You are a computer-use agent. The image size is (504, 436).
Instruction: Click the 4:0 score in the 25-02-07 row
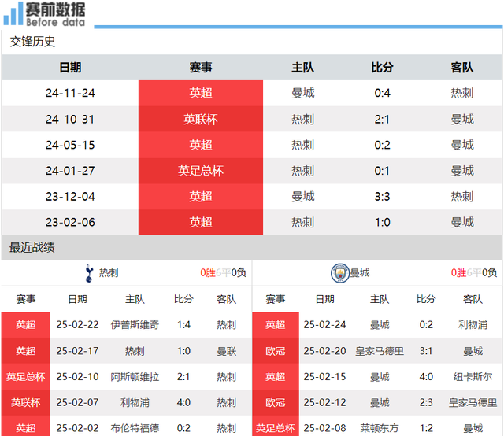click(183, 403)
